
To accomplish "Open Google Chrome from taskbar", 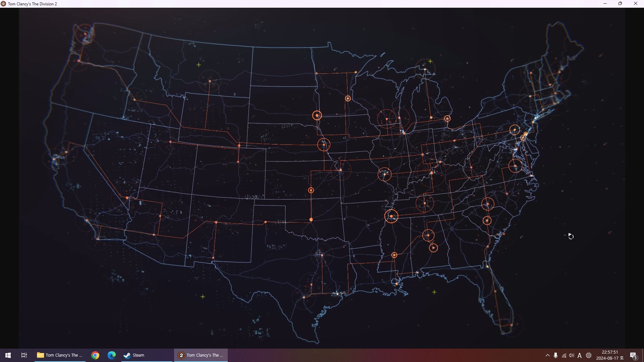I will pos(95,355).
